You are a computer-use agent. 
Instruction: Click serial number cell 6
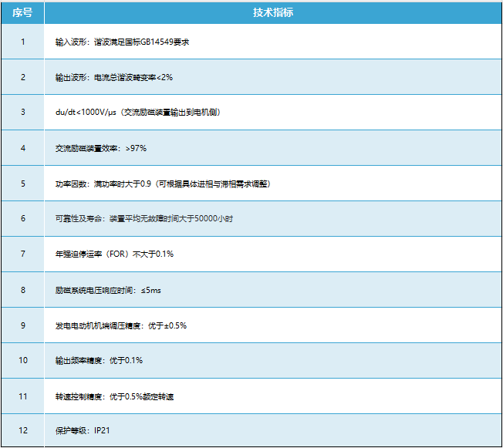(x=22, y=219)
